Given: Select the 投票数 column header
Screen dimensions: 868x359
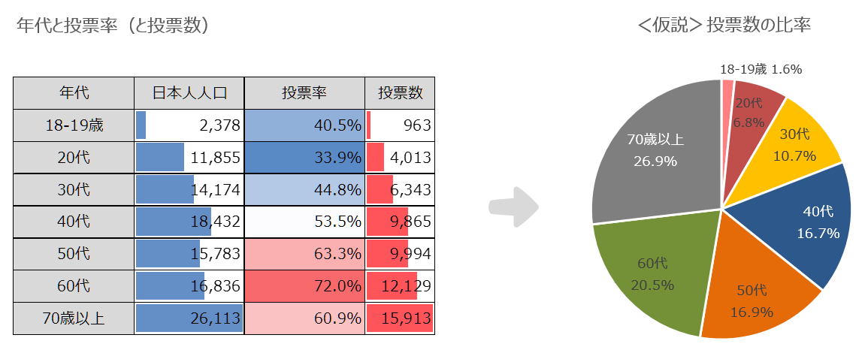Looking at the screenshot, I should (400, 93).
